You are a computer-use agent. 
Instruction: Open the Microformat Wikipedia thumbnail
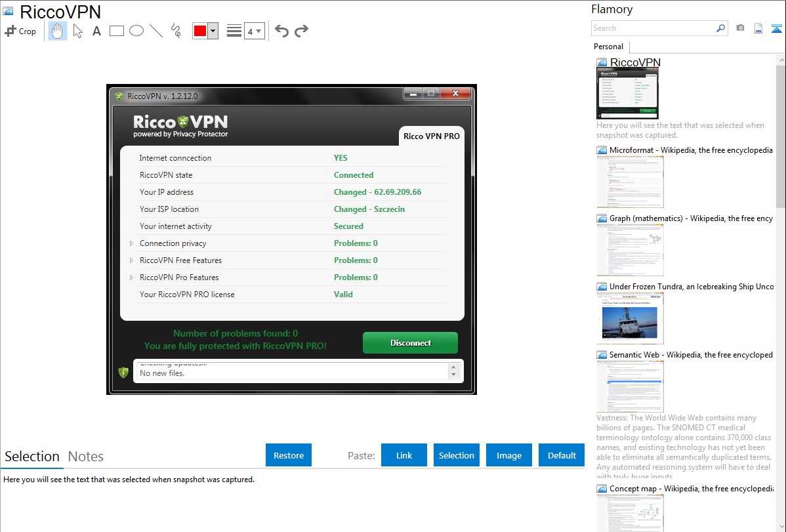630,182
